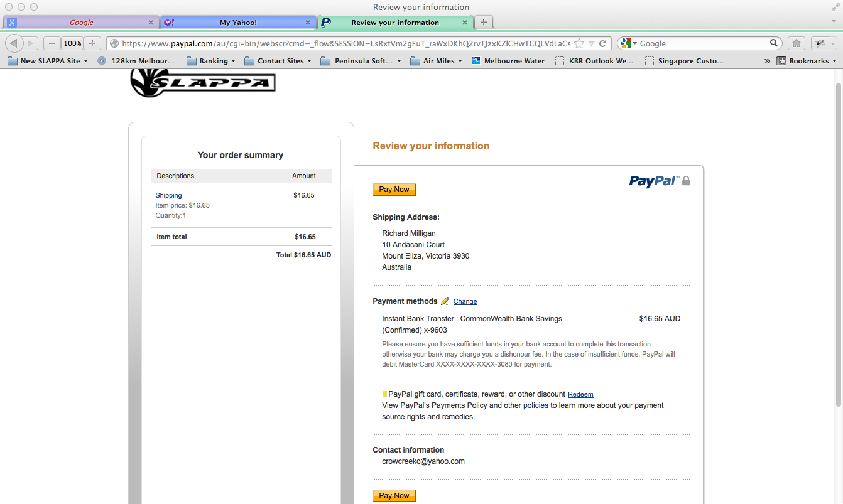The height and width of the screenshot is (504, 843).
Task: Click the bottom Pay Now button
Action: 394,496
